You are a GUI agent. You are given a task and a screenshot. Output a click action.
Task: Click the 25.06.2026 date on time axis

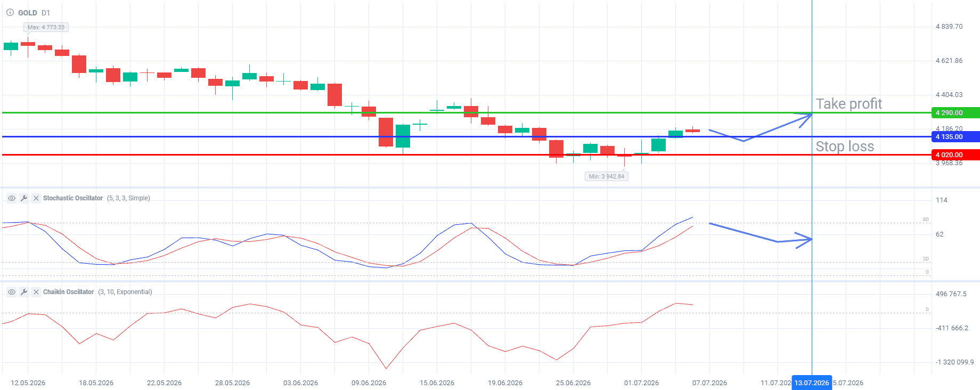pyautogui.click(x=574, y=383)
